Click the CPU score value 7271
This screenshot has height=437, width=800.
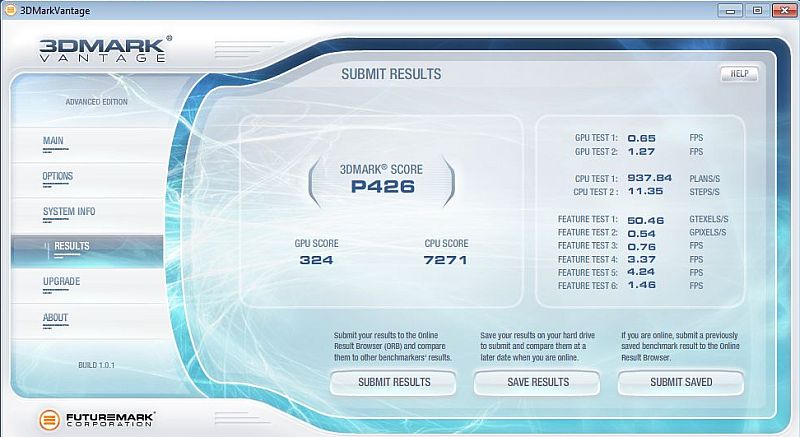[446, 260]
